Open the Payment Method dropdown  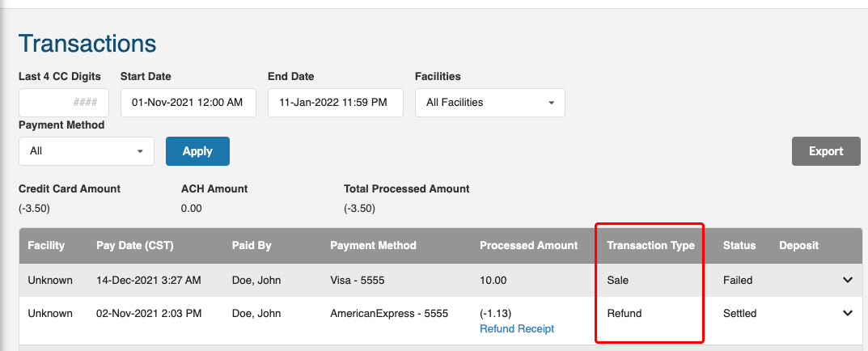coord(86,151)
